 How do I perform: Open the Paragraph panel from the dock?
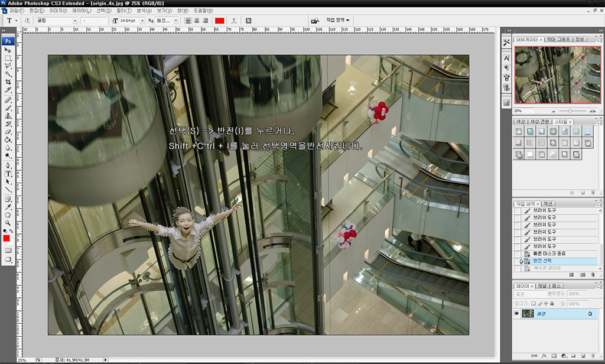[506, 68]
